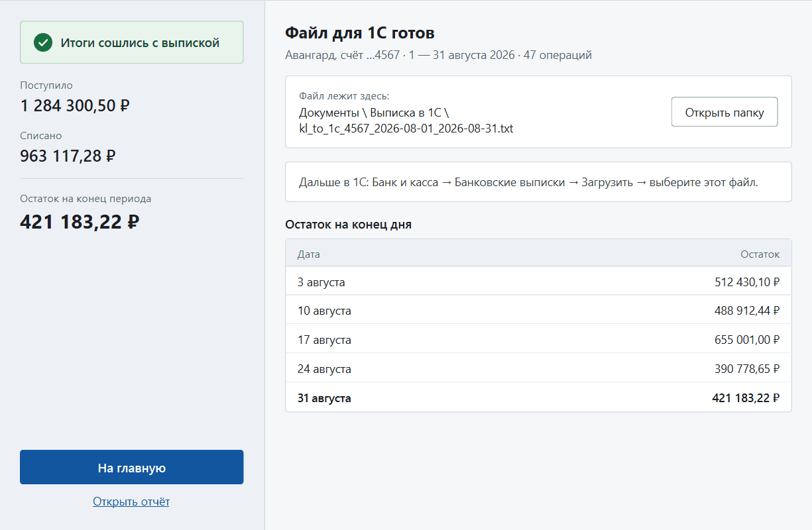Screen dimensions: 812x530
Task: Select the balance 390 778,65 ₽
Action: [747, 369]
